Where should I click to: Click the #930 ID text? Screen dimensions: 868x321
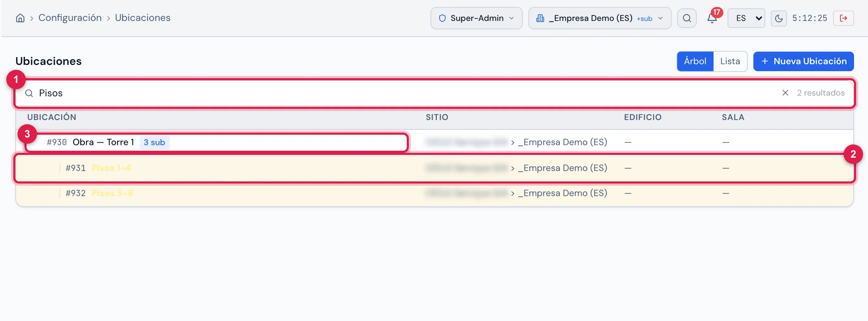click(x=57, y=142)
